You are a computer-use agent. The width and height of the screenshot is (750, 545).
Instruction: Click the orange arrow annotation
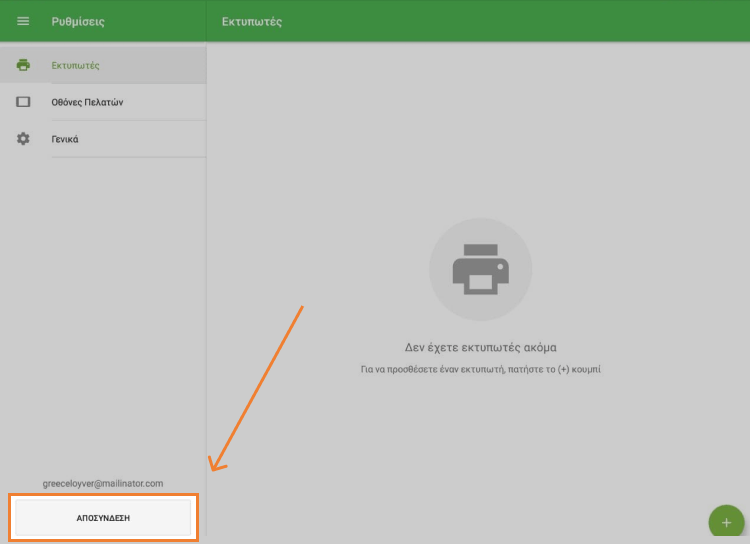pyautogui.click(x=260, y=385)
